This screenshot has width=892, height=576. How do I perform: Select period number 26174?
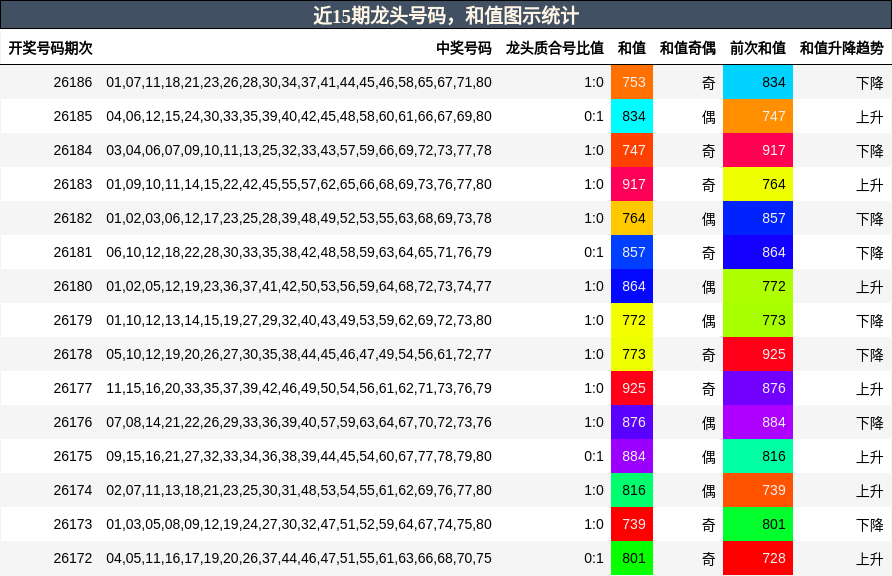click(x=73, y=490)
